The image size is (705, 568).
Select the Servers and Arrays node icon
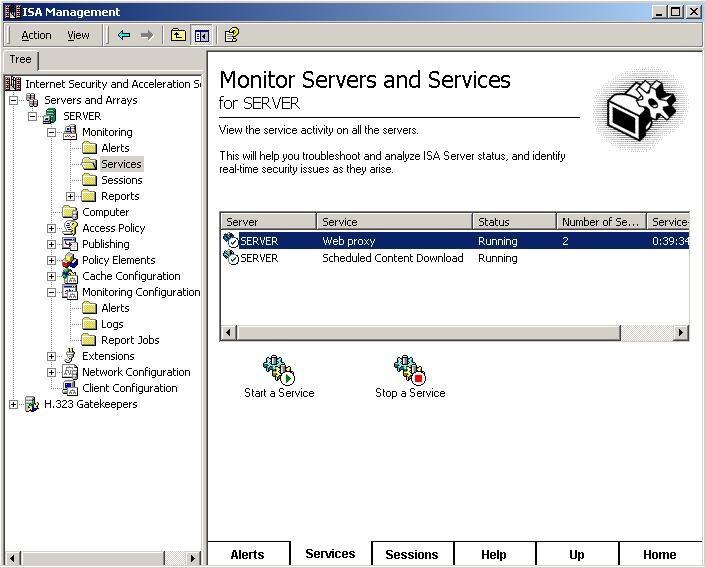point(32,100)
